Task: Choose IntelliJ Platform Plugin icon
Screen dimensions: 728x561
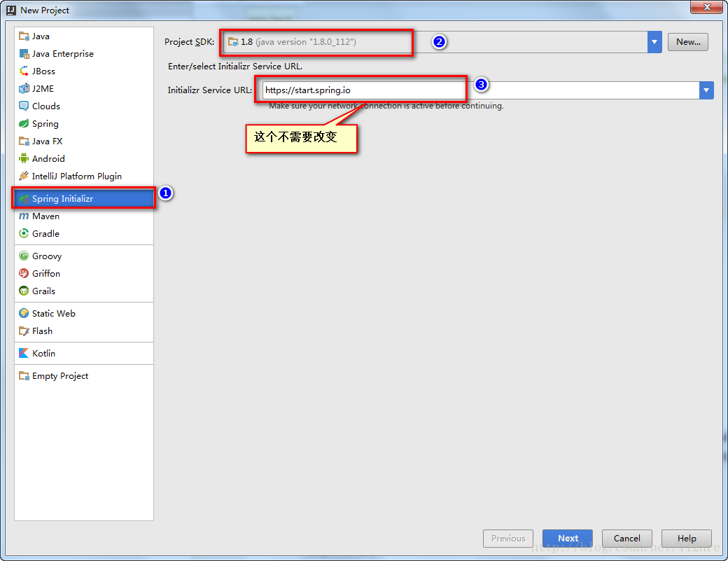Action: point(24,176)
